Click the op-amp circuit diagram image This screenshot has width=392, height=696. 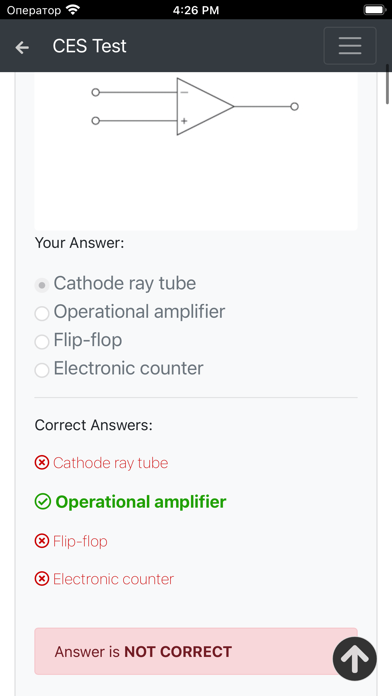coord(196,151)
